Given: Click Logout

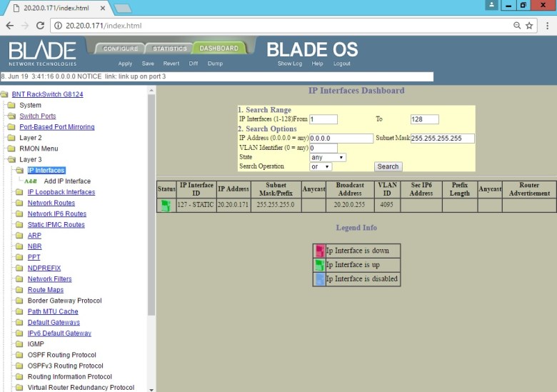Looking at the screenshot, I should point(342,64).
